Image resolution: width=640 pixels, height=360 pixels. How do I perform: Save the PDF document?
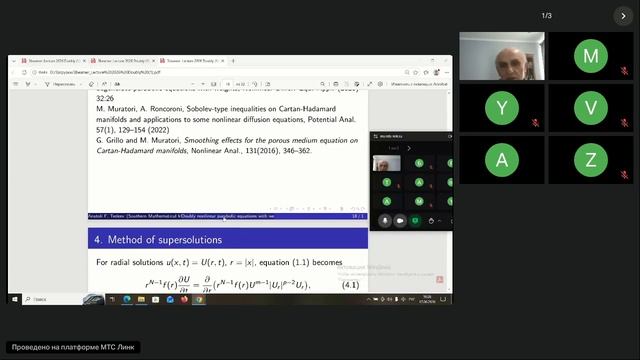(x=346, y=84)
